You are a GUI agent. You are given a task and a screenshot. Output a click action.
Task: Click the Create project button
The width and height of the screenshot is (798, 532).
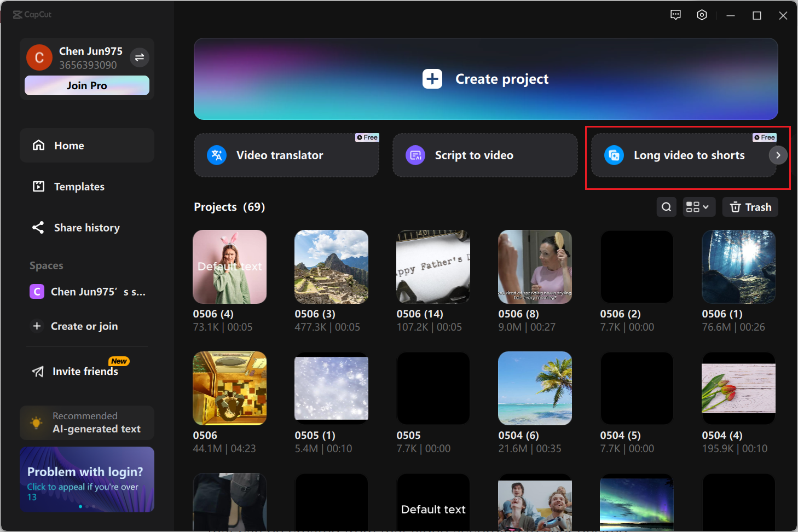pyautogui.click(x=485, y=79)
